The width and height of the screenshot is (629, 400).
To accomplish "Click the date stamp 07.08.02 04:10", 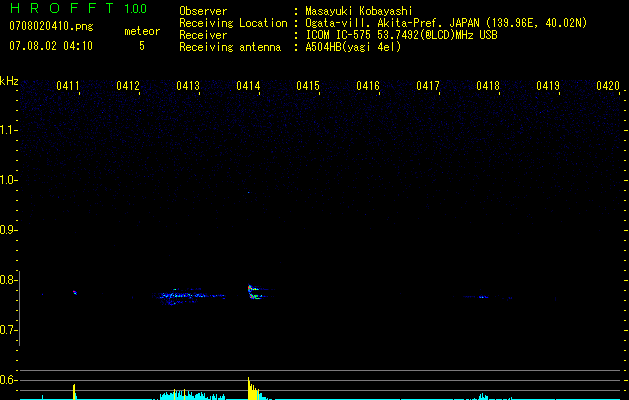I will pos(51,46).
